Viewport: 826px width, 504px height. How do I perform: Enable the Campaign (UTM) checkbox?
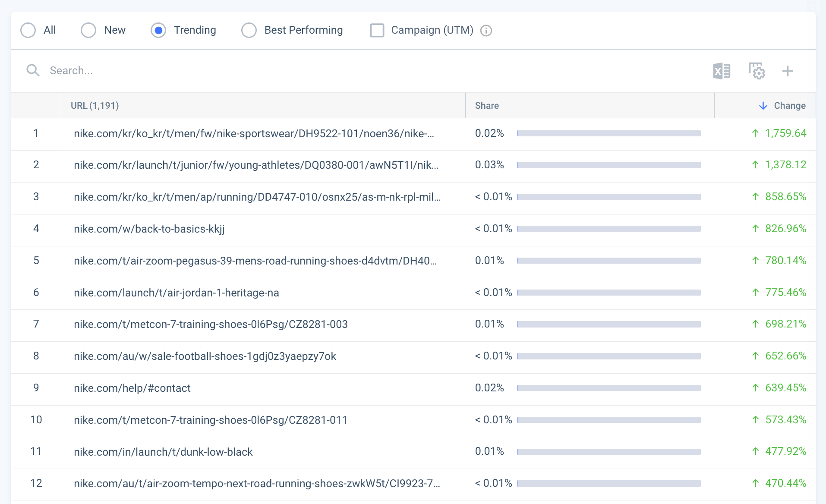[377, 30]
